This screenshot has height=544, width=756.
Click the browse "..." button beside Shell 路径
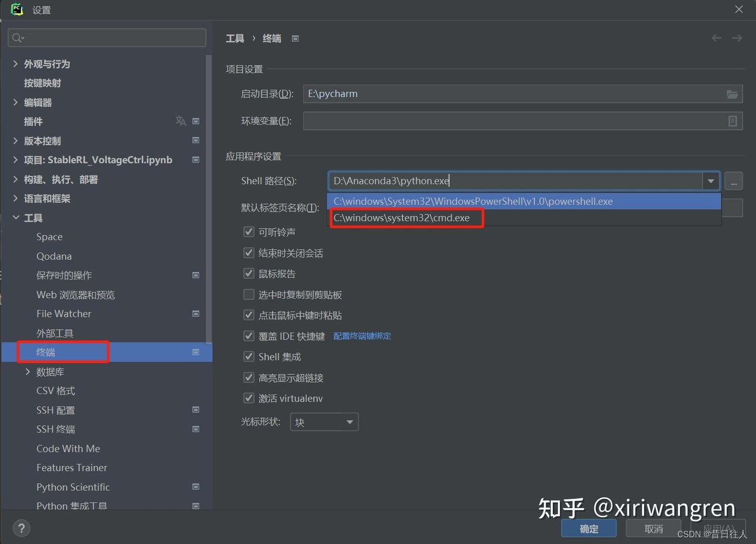tap(733, 181)
